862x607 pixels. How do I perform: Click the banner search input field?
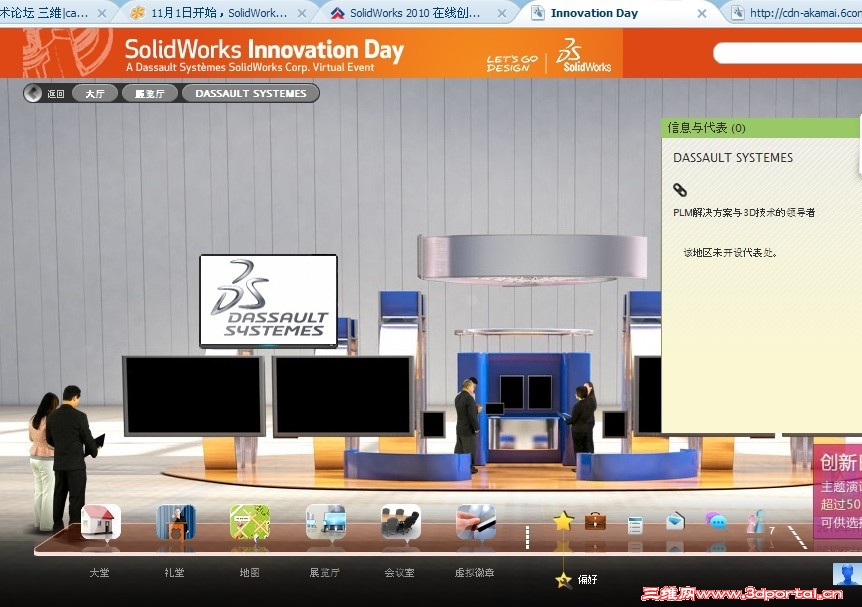coord(787,54)
